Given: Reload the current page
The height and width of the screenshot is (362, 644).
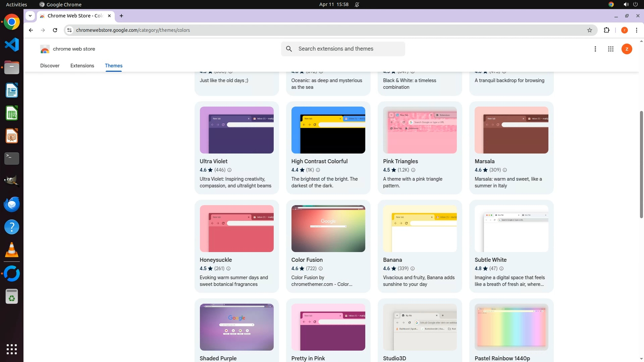Looking at the screenshot, I should [55, 30].
